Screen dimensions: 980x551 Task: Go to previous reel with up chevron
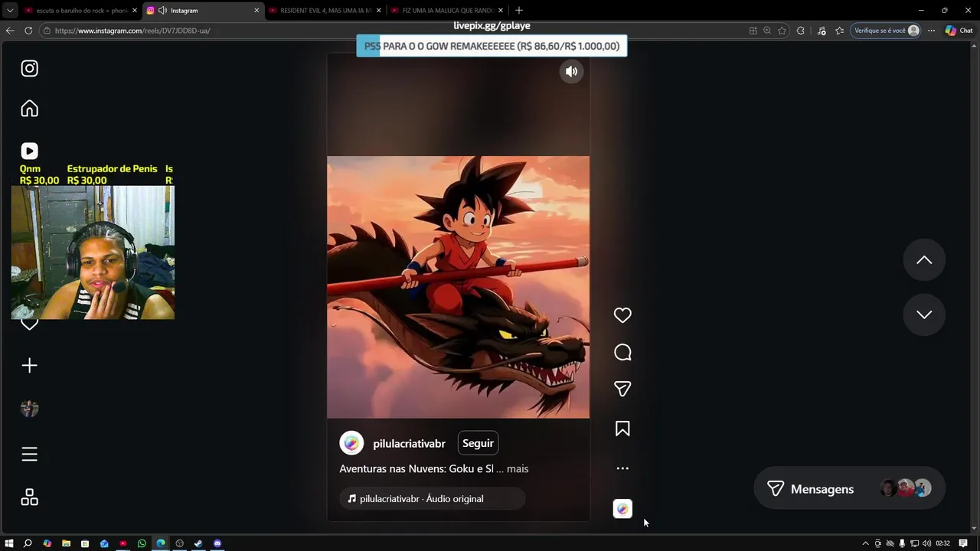tap(924, 260)
